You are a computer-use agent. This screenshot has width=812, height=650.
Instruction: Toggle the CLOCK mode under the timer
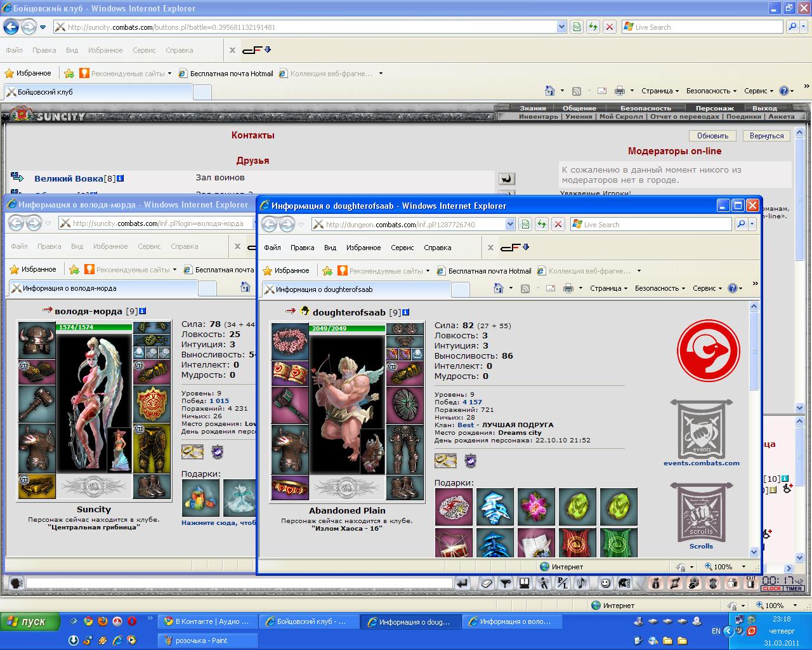click(x=771, y=588)
